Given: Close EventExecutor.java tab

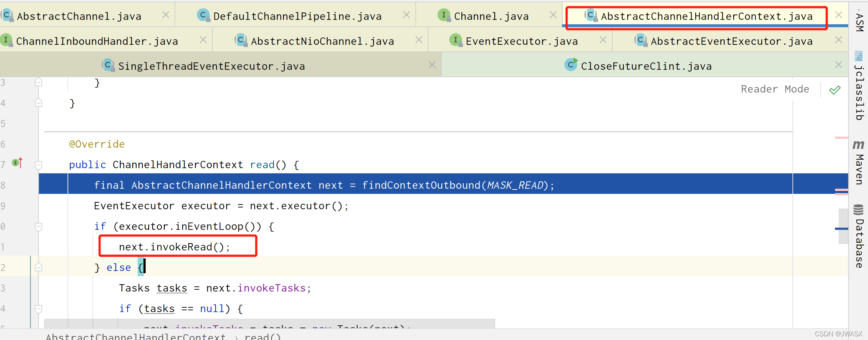Looking at the screenshot, I should 603,40.
